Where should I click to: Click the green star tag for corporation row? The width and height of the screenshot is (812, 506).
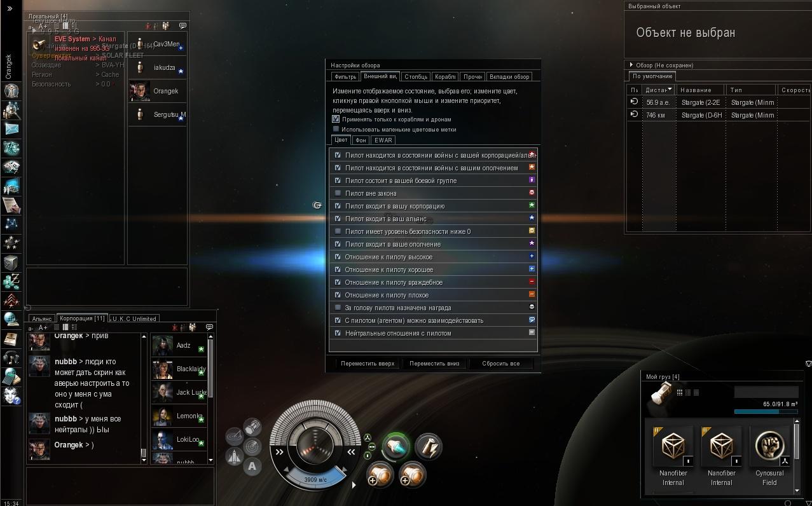tap(532, 205)
